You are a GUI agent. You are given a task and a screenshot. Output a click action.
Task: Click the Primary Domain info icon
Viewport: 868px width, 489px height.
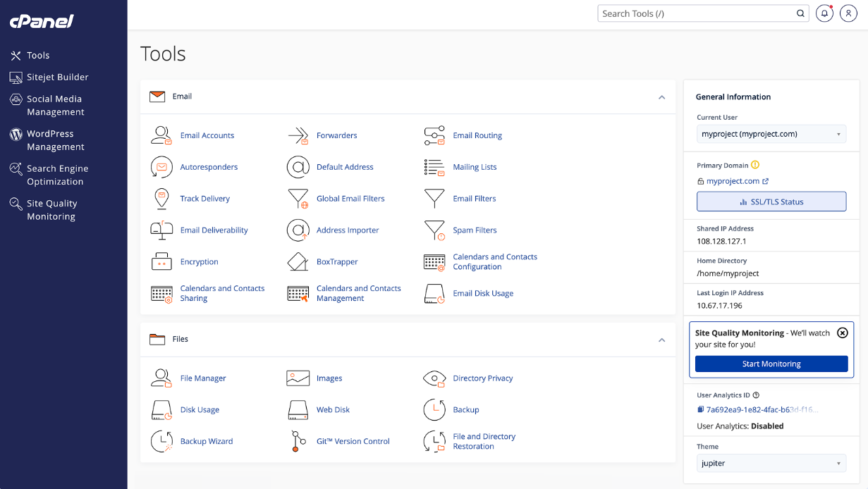tap(755, 165)
